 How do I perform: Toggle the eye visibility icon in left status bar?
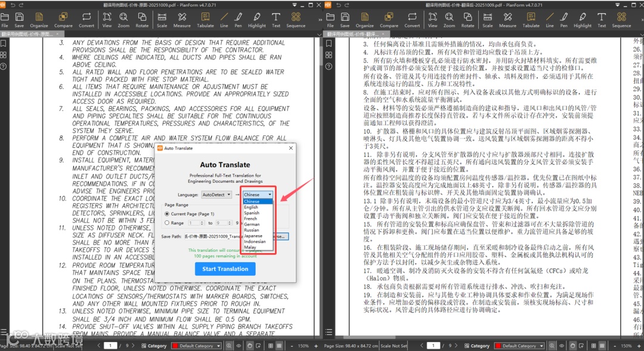[x=239, y=346]
